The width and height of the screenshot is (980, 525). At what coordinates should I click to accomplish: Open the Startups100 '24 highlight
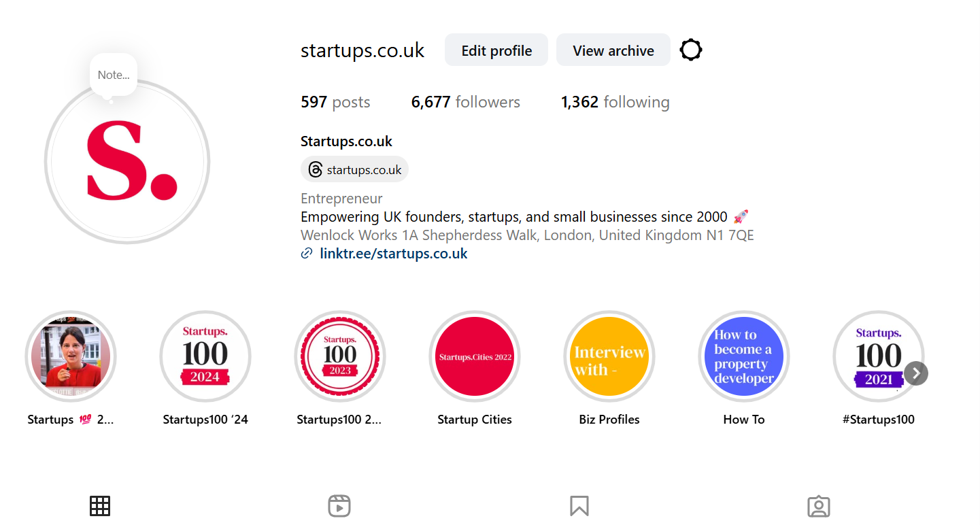click(205, 356)
